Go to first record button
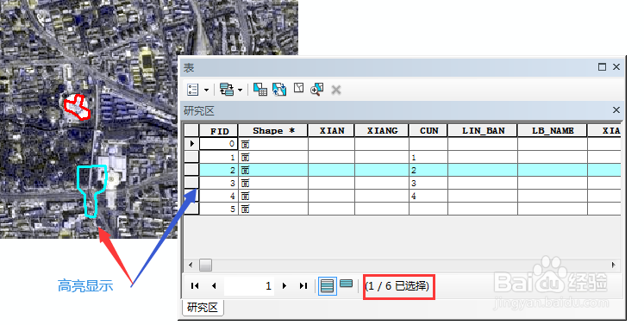 click(x=195, y=285)
